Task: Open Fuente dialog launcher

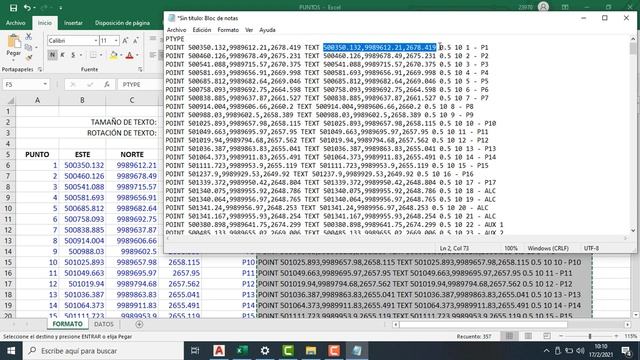Action: pyautogui.click(x=140, y=69)
